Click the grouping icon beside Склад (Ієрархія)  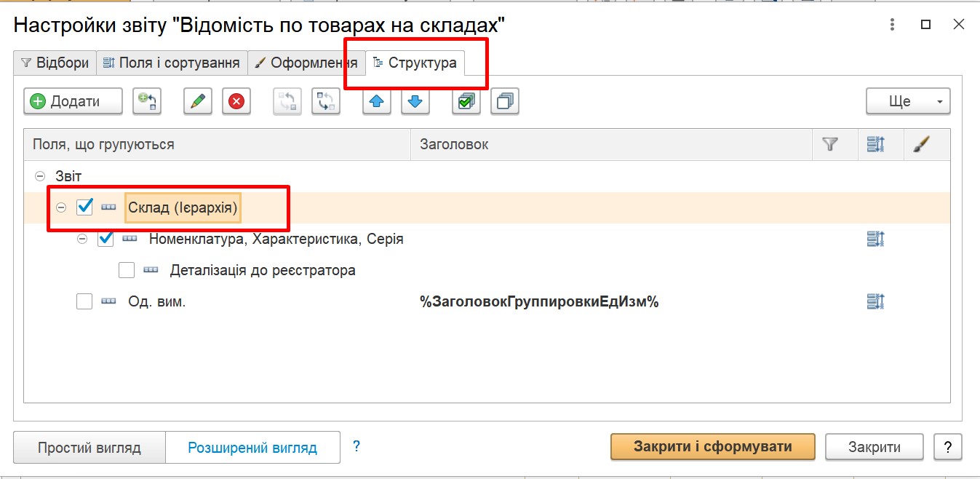108,207
